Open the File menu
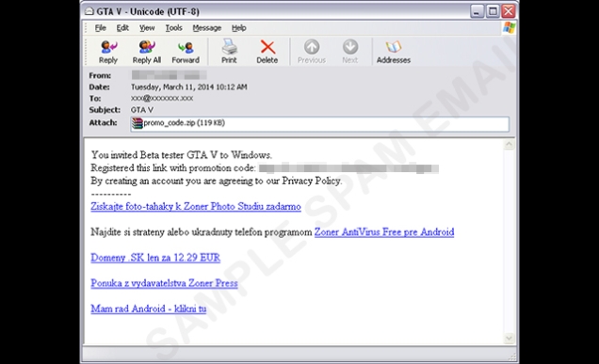This screenshot has height=364, width=599. click(x=101, y=28)
